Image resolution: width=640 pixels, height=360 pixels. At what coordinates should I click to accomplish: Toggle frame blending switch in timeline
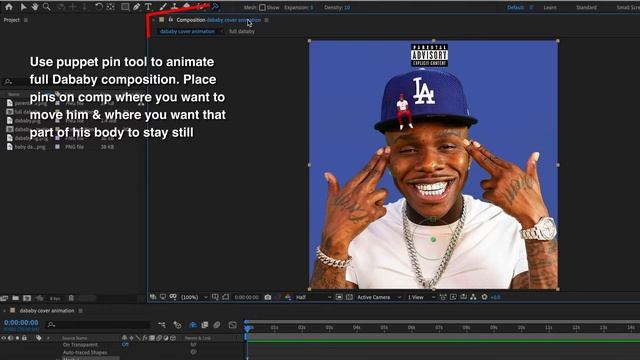[204, 325]
